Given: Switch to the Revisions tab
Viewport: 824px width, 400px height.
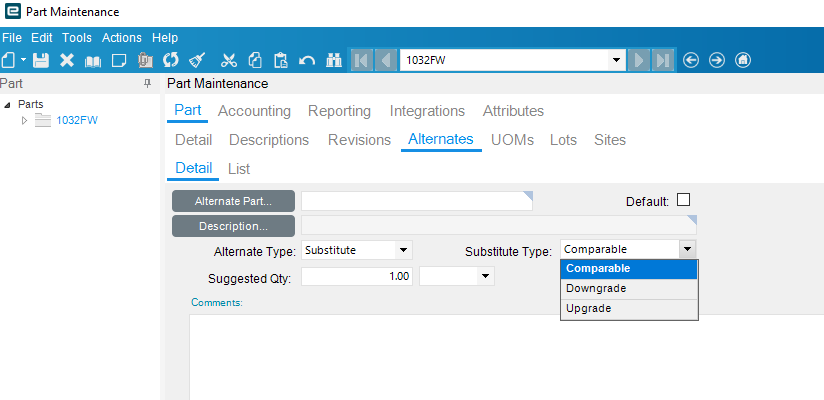Looking at the screenshot, I should click(359, 140).
